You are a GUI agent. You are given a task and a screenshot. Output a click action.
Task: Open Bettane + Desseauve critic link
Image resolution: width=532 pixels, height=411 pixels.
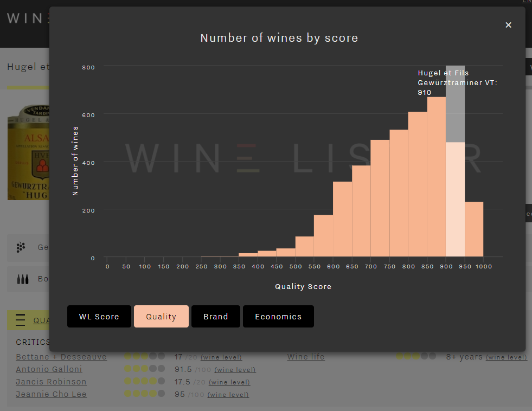(x=61, y=357)
